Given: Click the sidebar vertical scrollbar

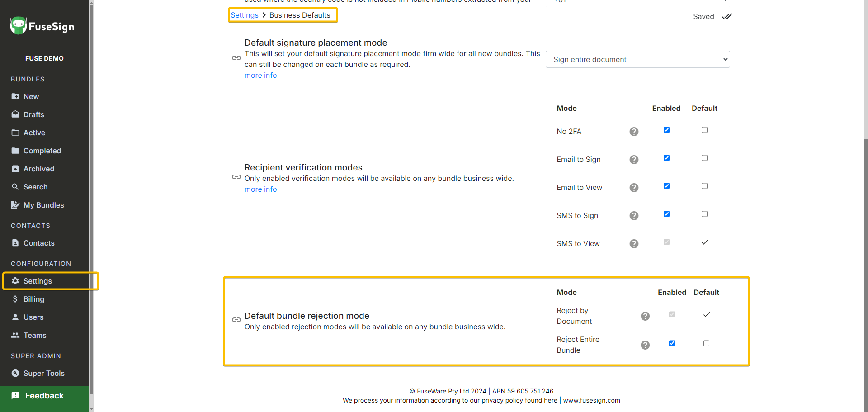Looking at the screenshot, I should (92, 204).
